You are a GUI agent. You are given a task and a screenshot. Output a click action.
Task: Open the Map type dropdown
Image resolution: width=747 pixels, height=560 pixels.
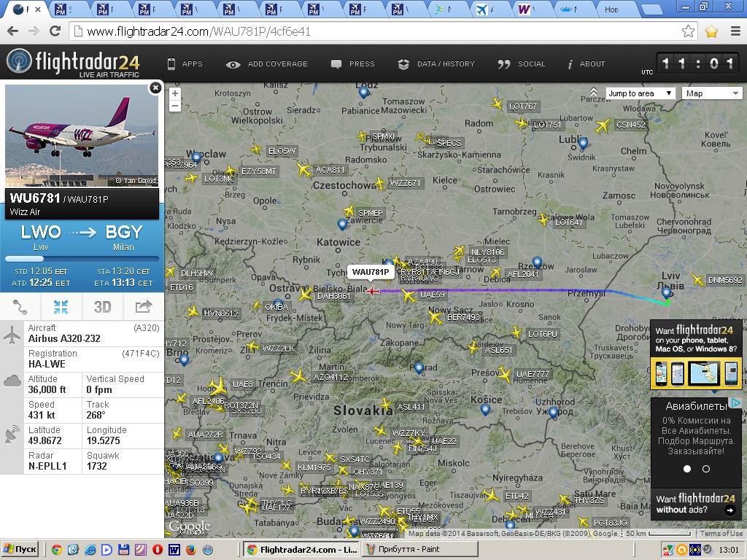click(712, 93)
